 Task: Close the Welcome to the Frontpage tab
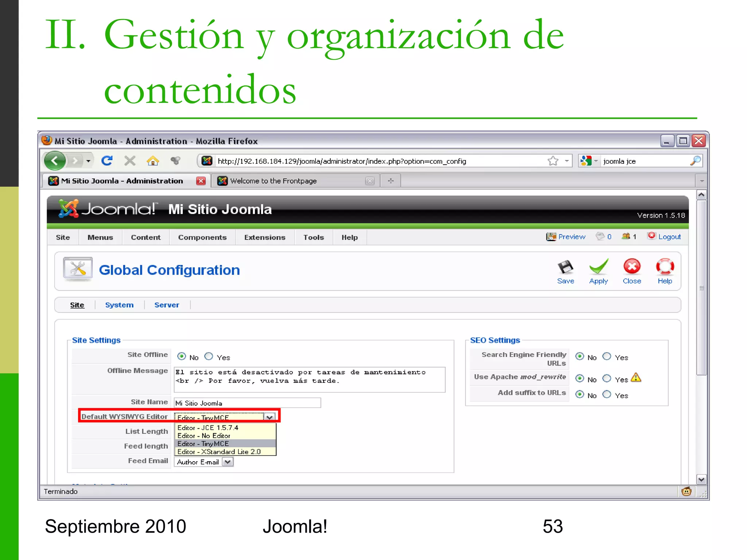(x=370, y=181)
